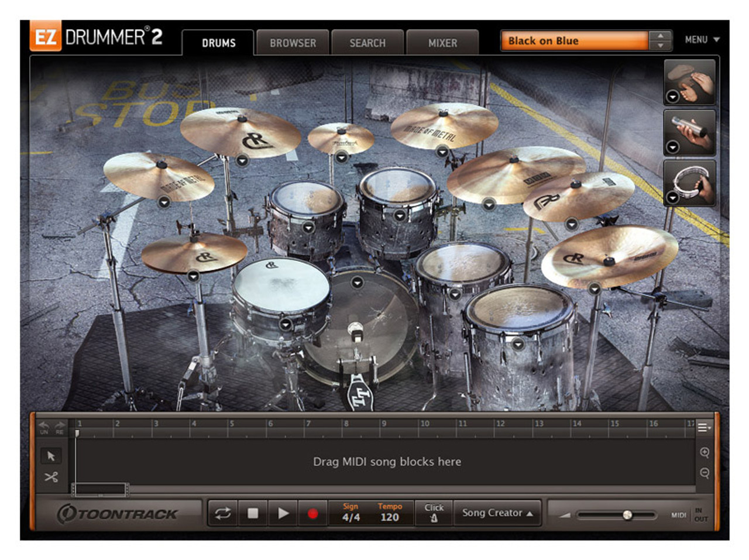This screenshot has width=749, height=560.
Task: Hit the china cymbal
Action: [x=609, y=256]
